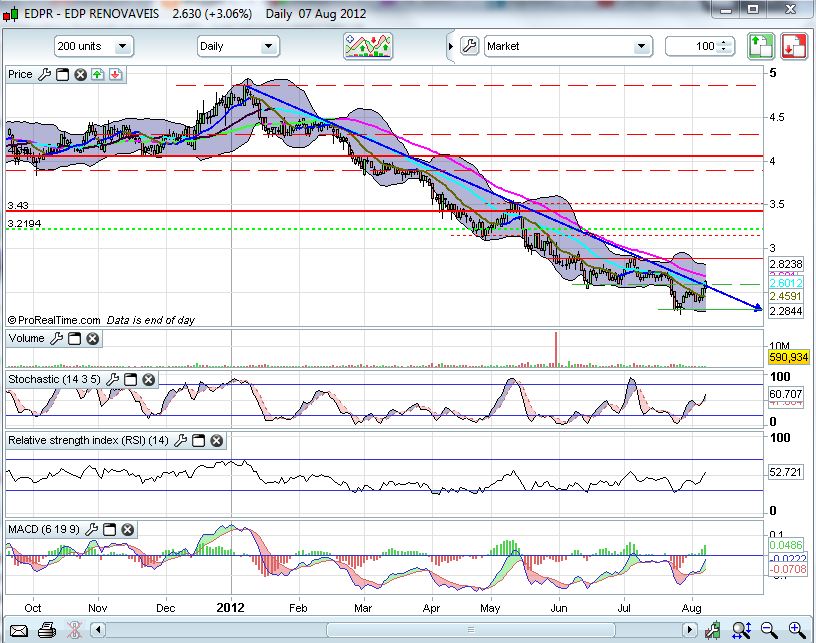The image size is (816, 643).
Task: Open the indicators button with red-green arrows
Action: tap(368, 46)
